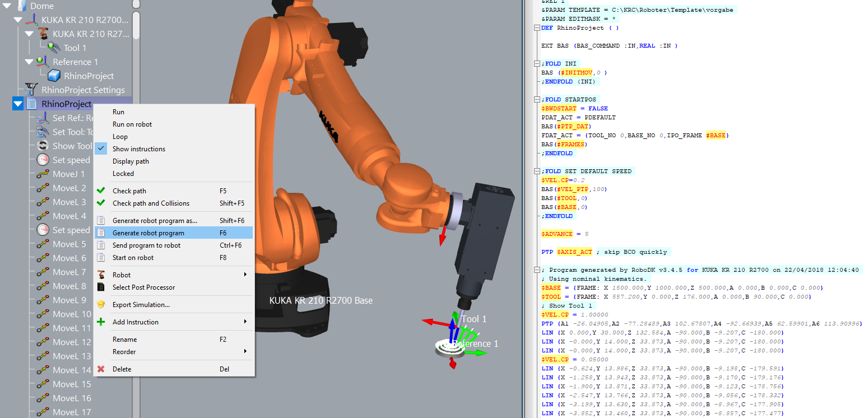Click Run in the context menu

click(x=118, y=112)
